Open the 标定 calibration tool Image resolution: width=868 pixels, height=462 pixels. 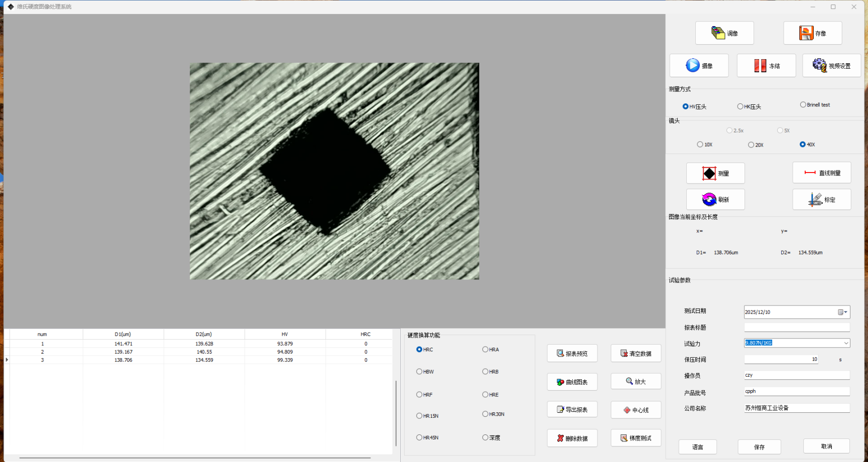815,200
